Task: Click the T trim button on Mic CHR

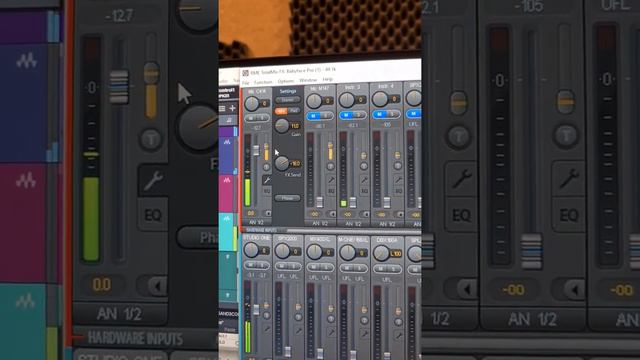Action: pyautogui.click(x=266, y=167)
